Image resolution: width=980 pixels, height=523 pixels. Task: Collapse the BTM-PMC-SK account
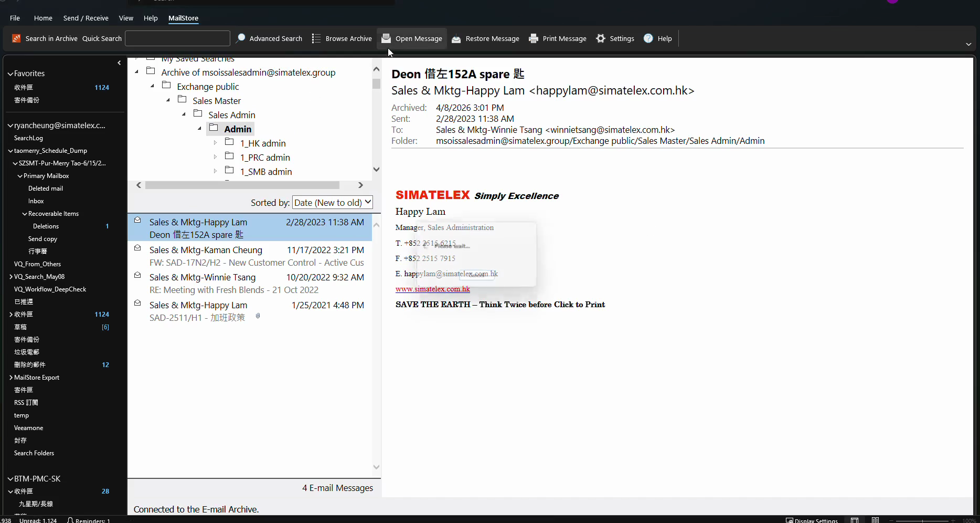(10, 479)
